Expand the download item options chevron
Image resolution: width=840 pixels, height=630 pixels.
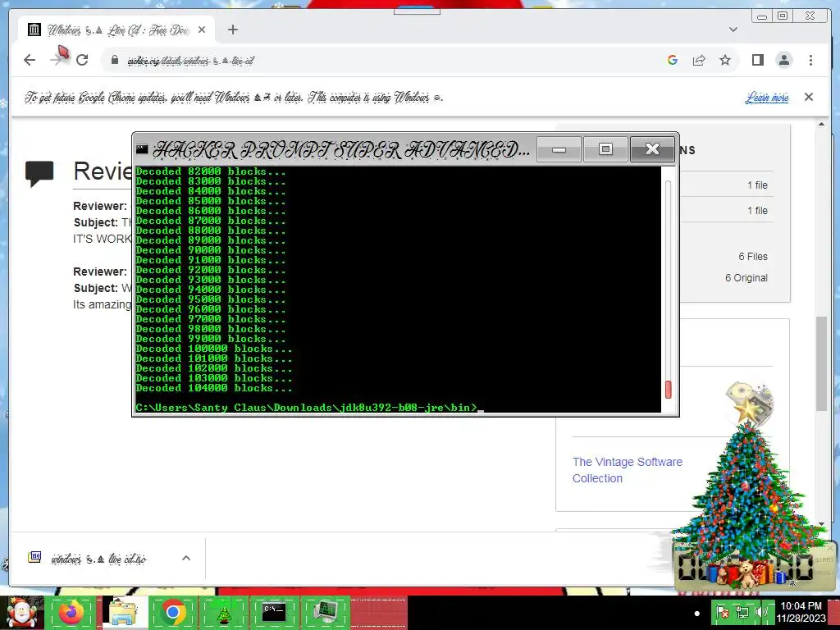(186, 558)
